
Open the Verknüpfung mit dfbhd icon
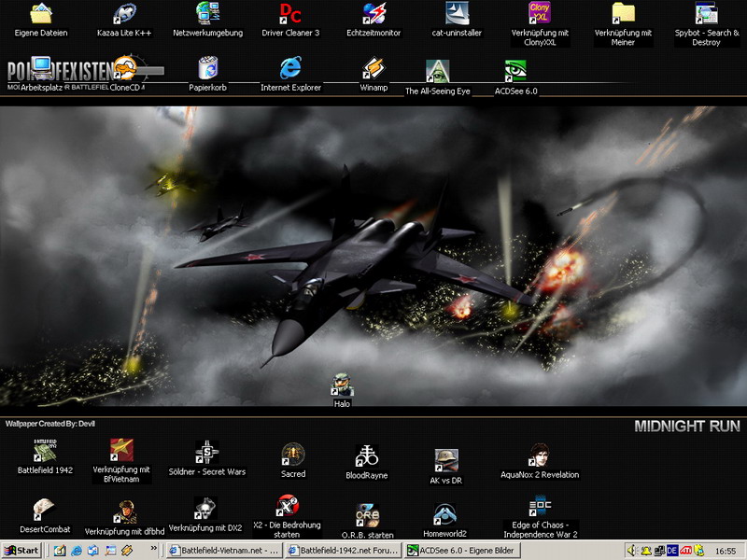point(124,511)
